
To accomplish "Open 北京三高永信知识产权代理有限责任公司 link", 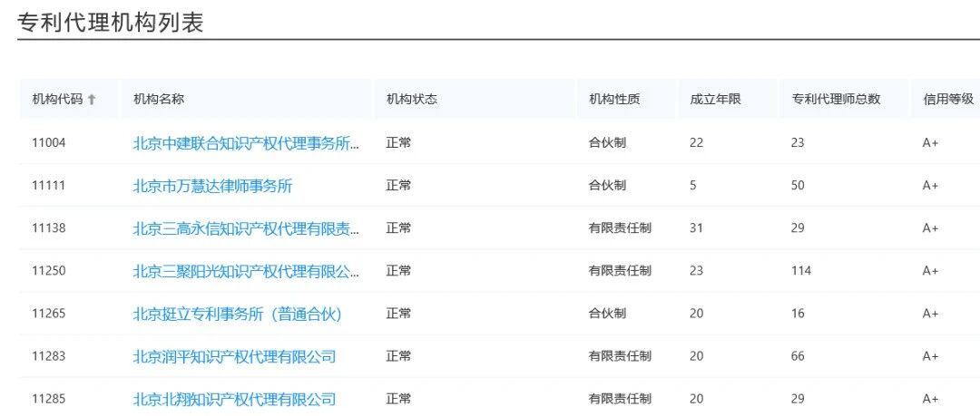I will pyautogui.click(x=246, y=228).
